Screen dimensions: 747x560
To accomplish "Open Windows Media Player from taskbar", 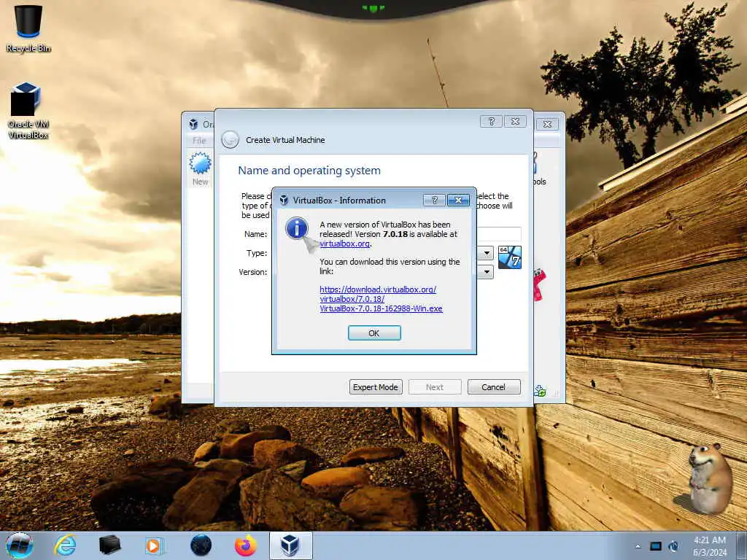I will tap(154, 545).
